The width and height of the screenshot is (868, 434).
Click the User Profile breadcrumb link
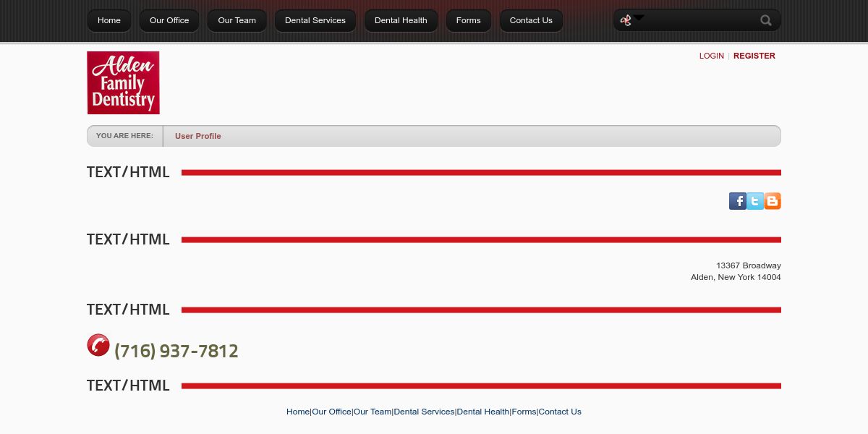click(x=198, y=136)
